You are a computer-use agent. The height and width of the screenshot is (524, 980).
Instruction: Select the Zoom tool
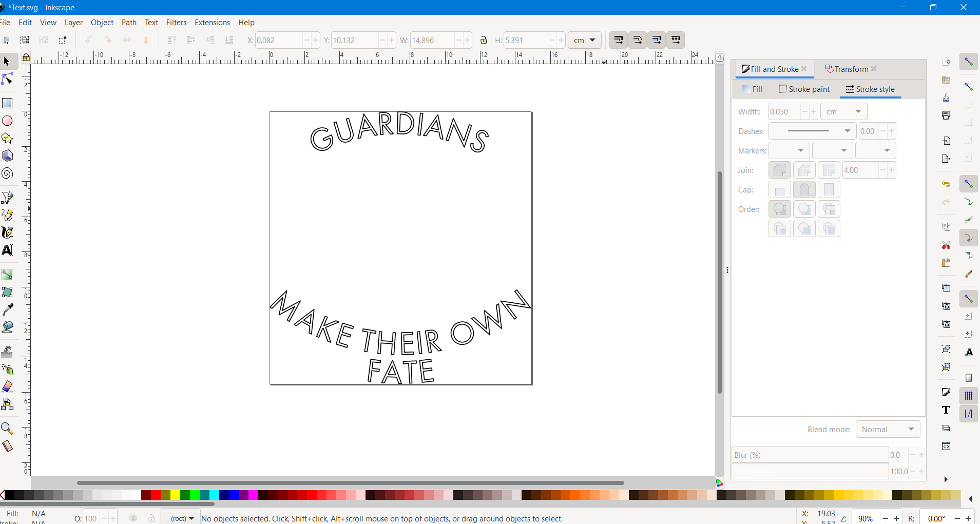click(8, 428)
